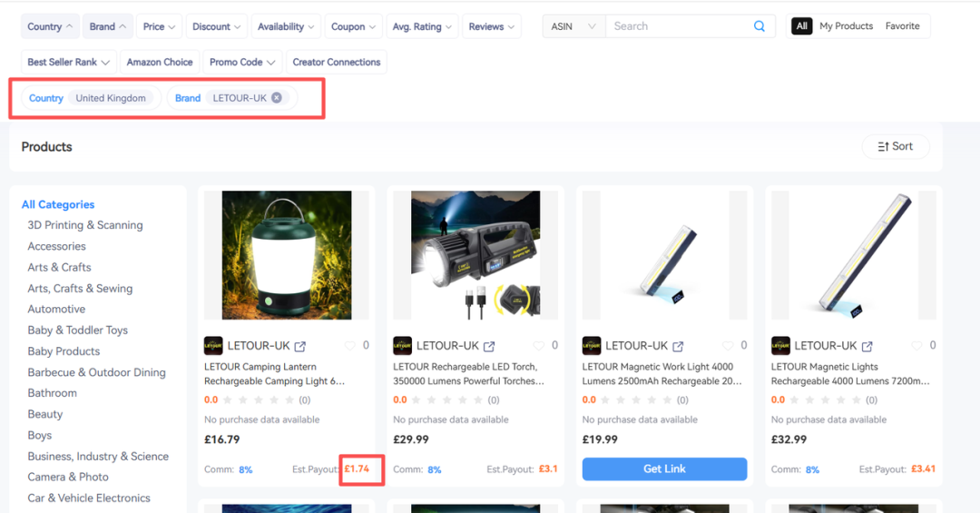Open external link beside Magnetic Work Light's LETOUR-UK
This screenshot has width=980, height=513.
coord(678,346)
